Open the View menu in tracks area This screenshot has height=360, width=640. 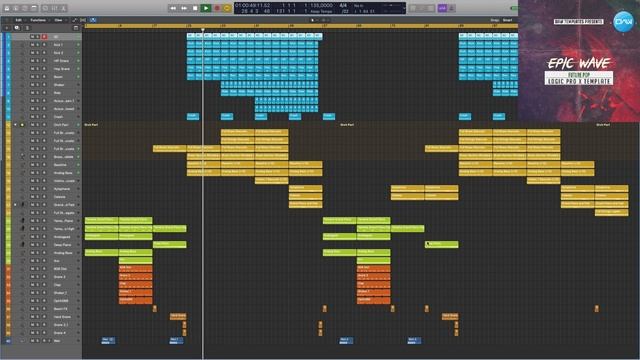[x=58, y=20]
